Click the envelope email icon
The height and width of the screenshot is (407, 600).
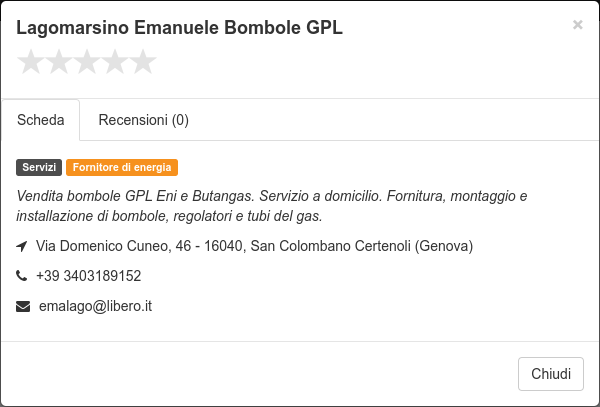pos(23,306)
